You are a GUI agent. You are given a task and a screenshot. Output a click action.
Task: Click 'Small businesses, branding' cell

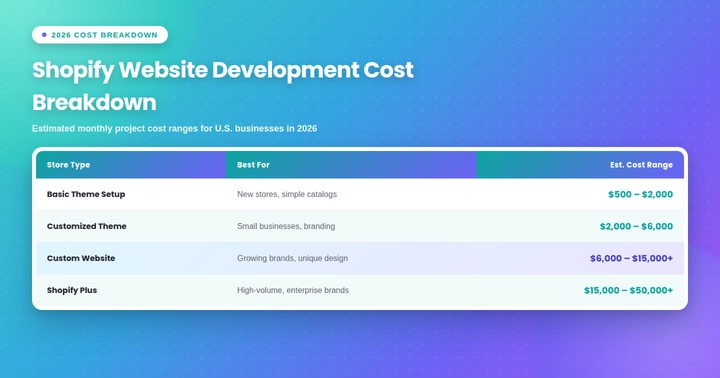tap(351, 226)
